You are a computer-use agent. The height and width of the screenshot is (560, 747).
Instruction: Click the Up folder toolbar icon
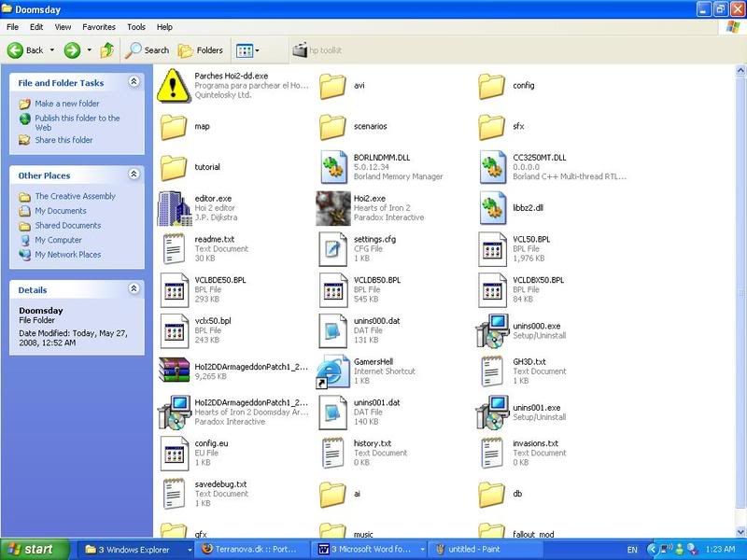(x=107, y=50)
